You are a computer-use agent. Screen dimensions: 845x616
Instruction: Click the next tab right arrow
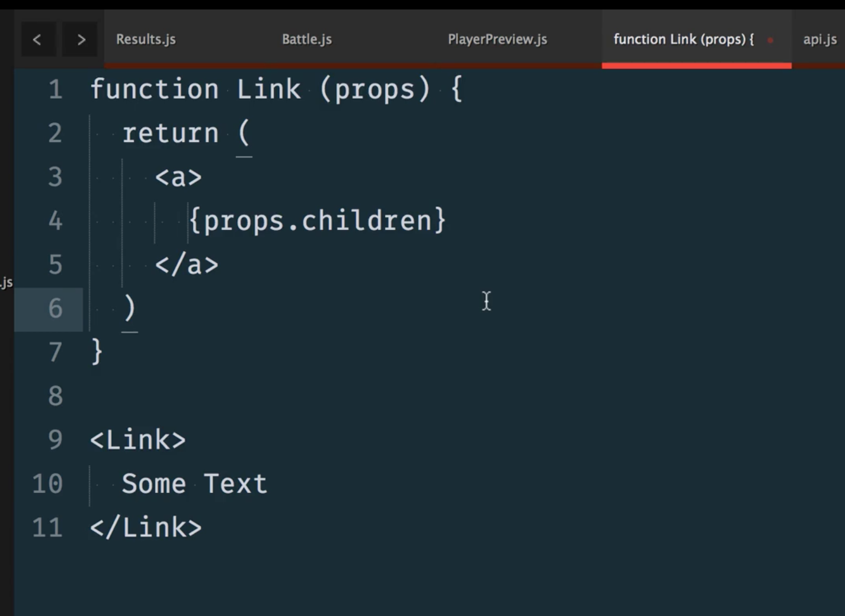[x=81, y=40]
